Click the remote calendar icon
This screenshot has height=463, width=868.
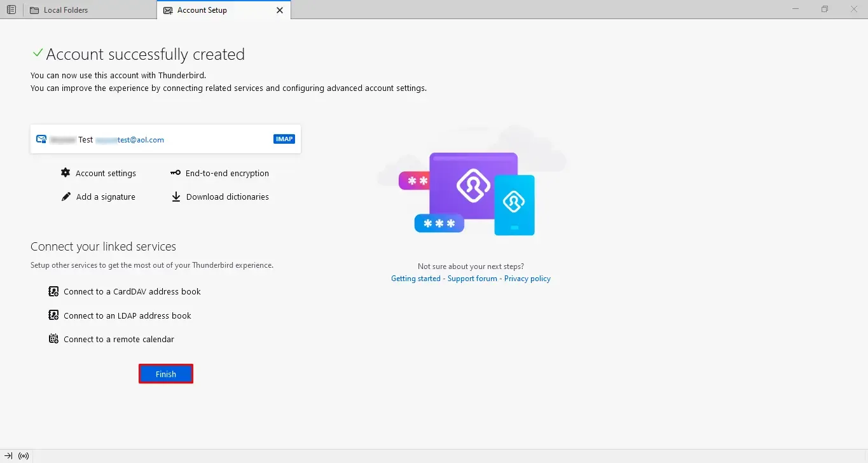click(54, 339)
